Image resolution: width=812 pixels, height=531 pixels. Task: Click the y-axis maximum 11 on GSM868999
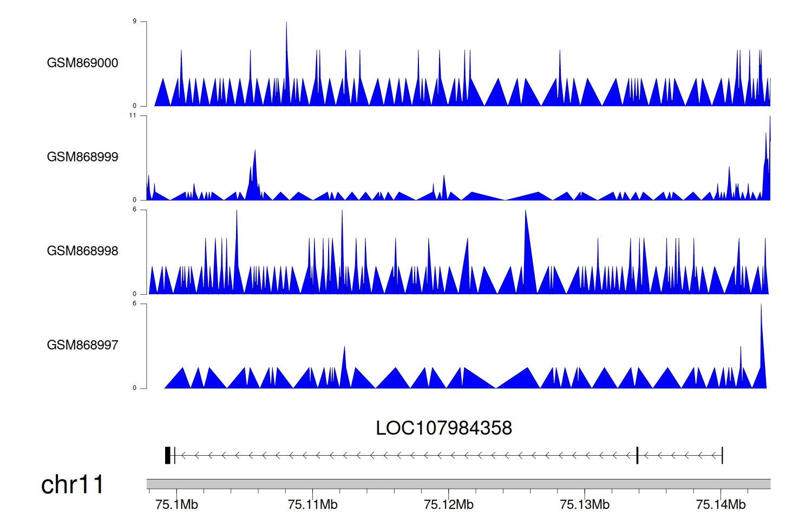click(x=133, y=115)
